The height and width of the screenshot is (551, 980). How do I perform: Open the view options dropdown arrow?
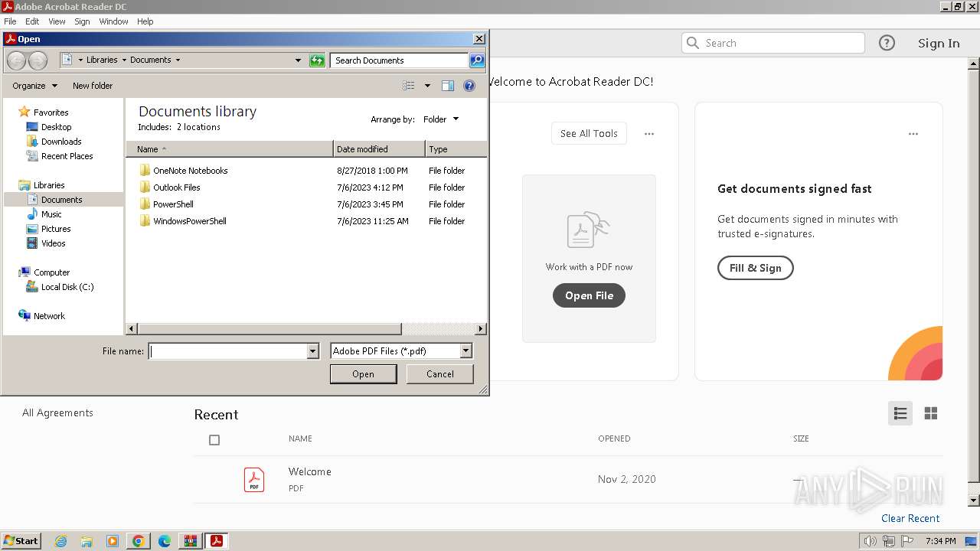coord(427,86)
